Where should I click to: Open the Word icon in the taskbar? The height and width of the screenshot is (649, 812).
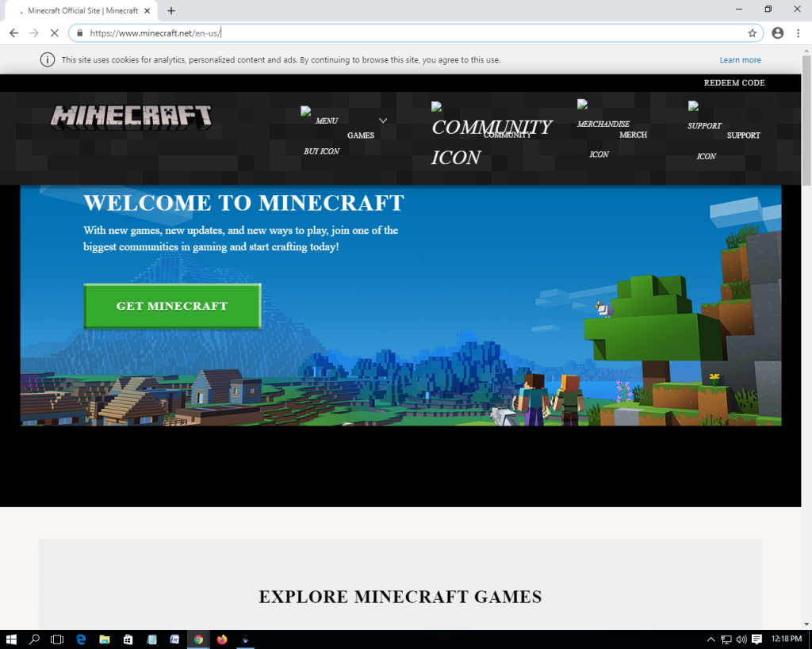click(x=175, y=639)
